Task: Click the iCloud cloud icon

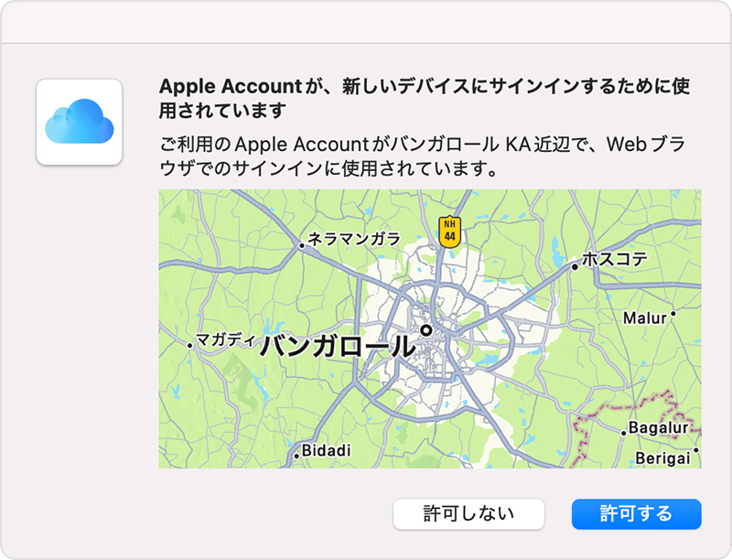Action: [80, 122]
